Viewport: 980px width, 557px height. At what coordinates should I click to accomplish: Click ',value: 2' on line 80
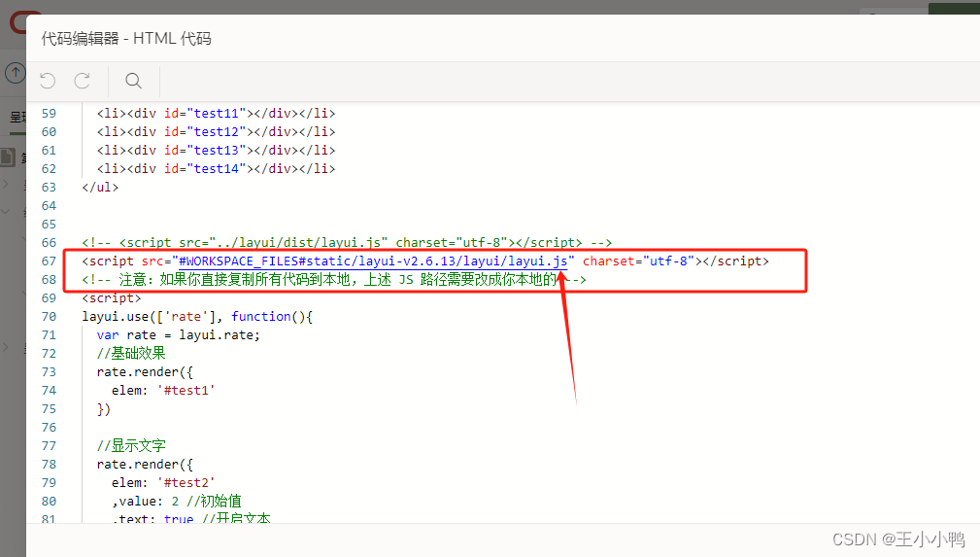pos(146,502)
